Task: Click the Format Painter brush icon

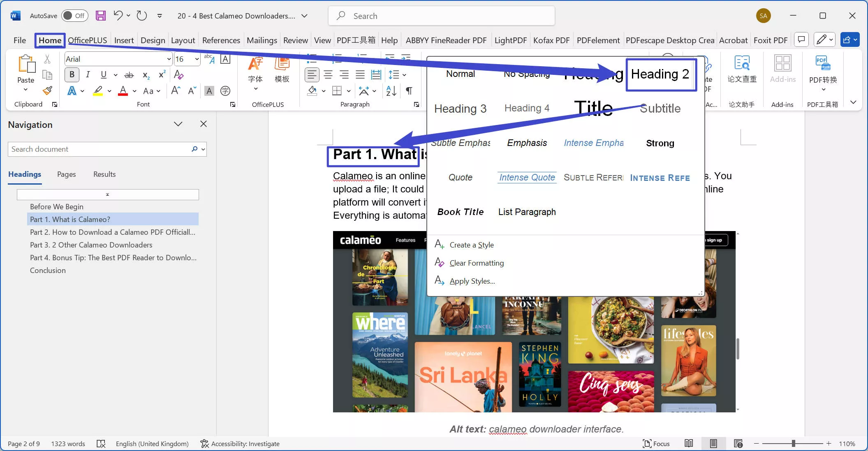Action: point(48,91)
